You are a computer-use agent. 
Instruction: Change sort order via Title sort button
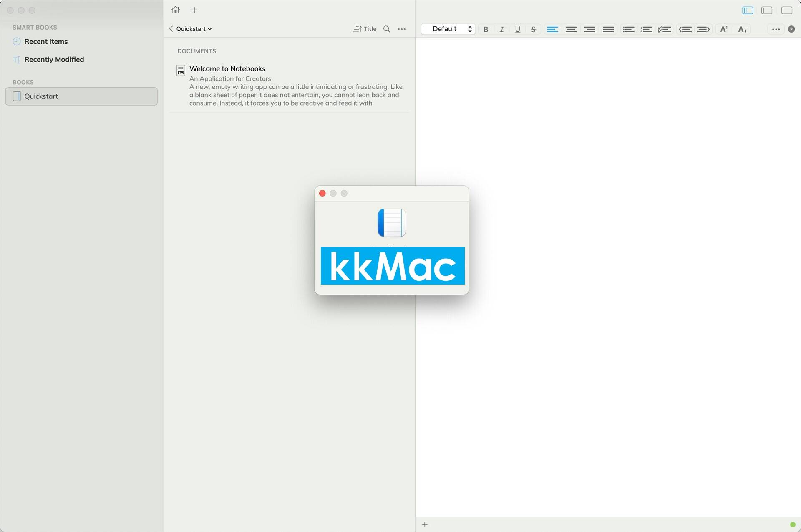coord(365,29)
